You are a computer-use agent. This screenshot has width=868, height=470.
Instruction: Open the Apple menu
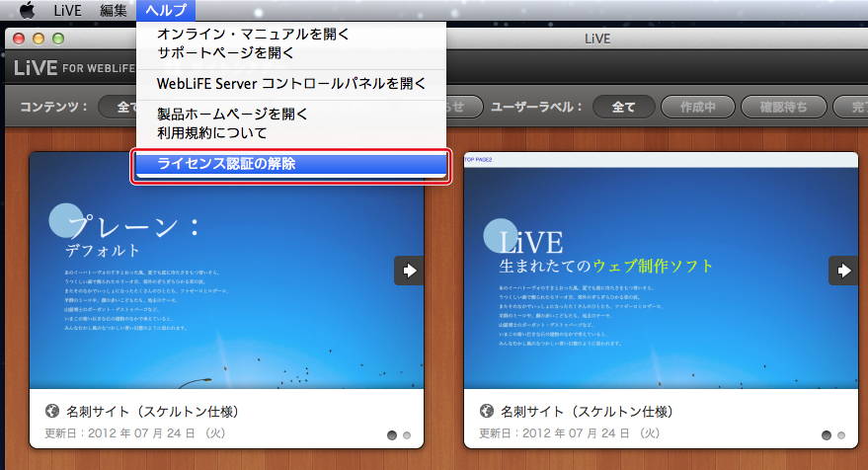27,10
